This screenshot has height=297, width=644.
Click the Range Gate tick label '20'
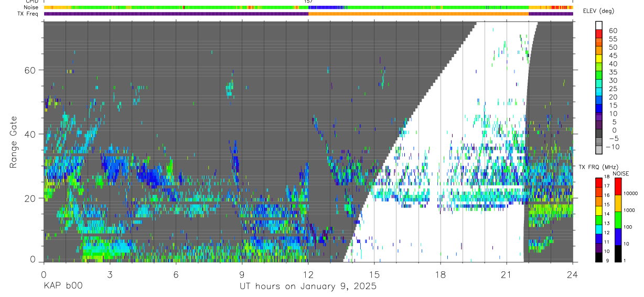30,198
